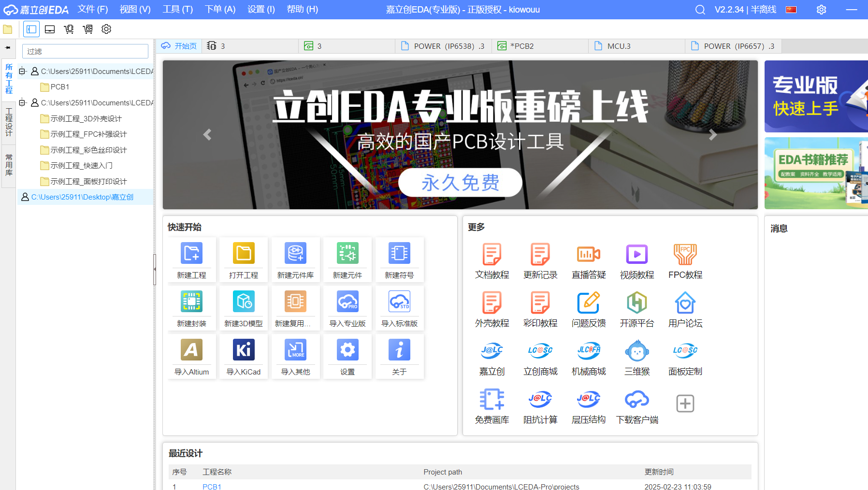
Task: Collapse the second C:\Users project tree node
Action: pos(22,103)
